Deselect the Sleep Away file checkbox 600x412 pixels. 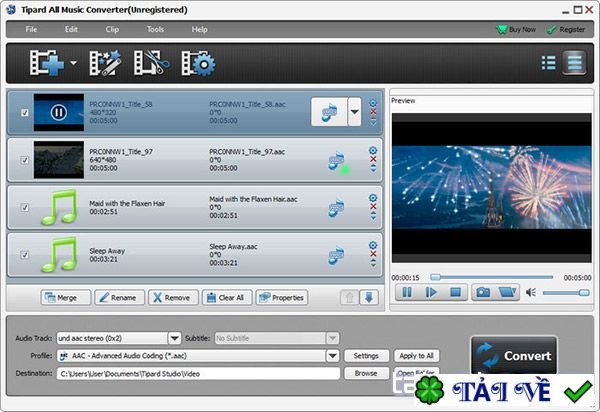[25, 254]
